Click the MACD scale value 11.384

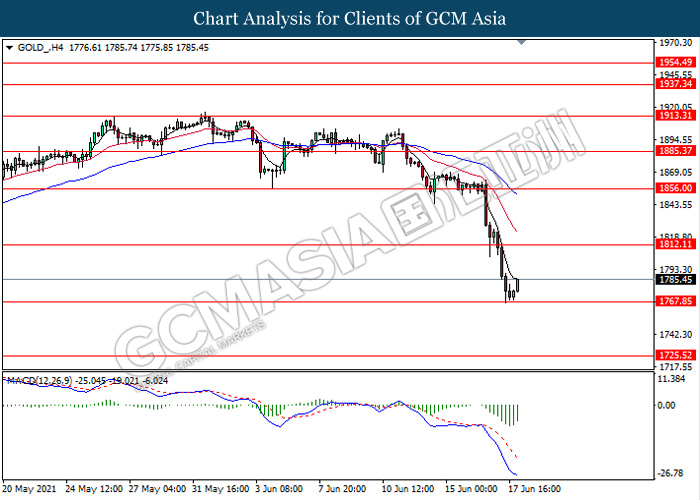[672, 379]
